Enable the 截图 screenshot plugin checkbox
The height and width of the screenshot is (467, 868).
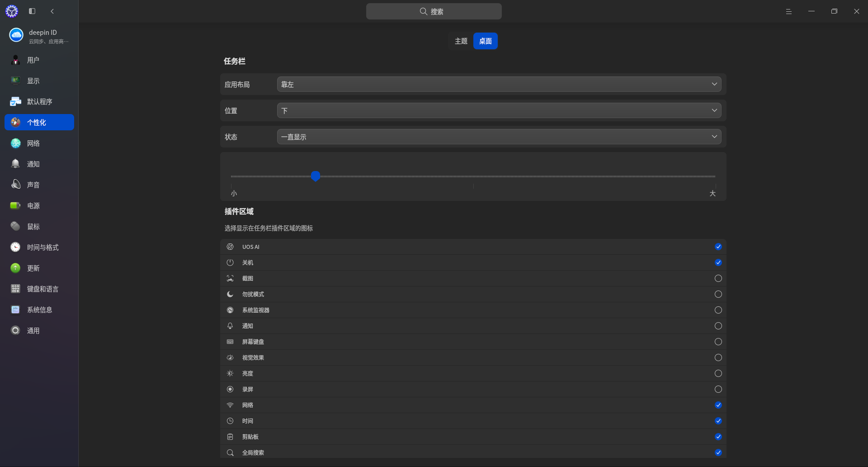(x=718, y=278)
